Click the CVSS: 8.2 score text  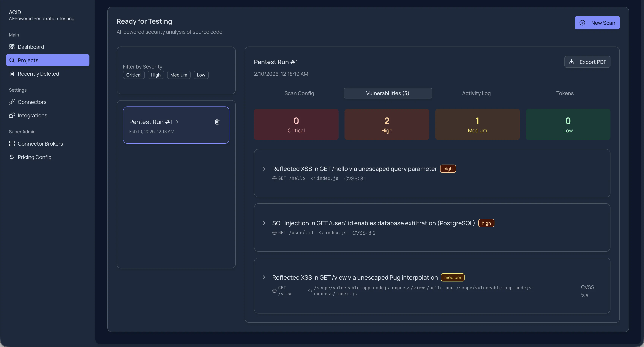tap(364, 233)
